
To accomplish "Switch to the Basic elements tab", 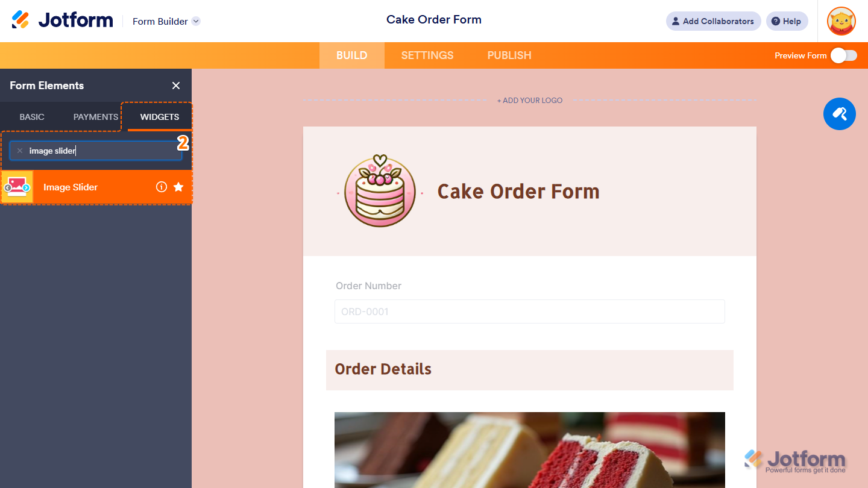I will [x=32, y=117].
